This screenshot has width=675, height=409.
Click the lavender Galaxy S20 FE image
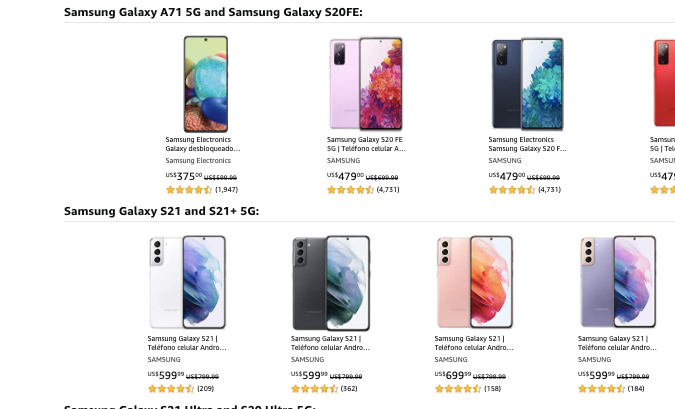click(x=366, y=83)
